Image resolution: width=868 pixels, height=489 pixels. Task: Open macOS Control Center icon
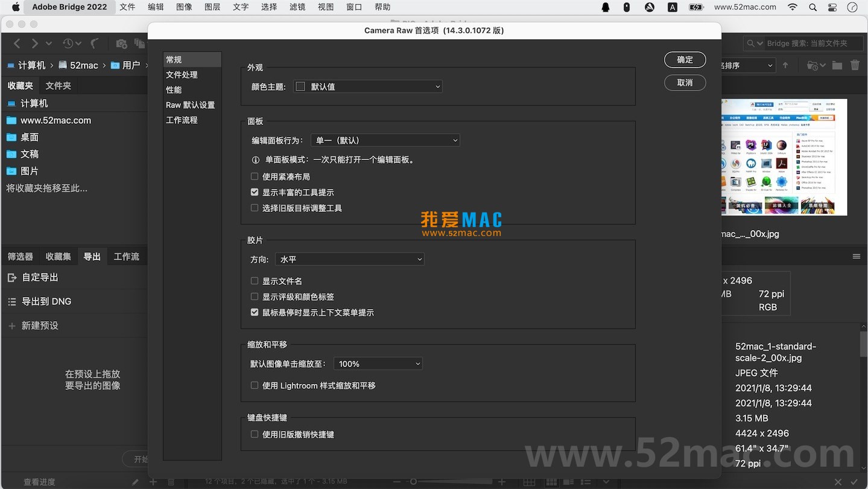(x=832, y=7)
